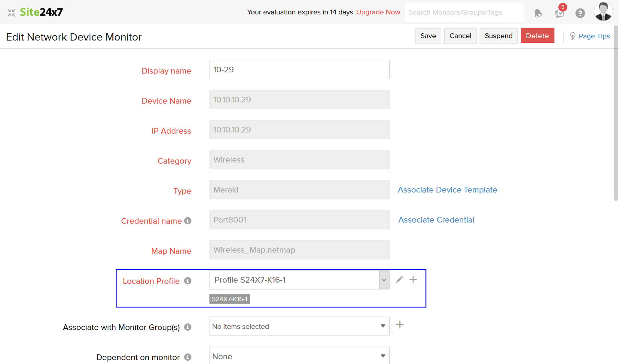Viewport: 619px width, 364px height.
Task: Add new monitor group plus icon
Action: 400,325
